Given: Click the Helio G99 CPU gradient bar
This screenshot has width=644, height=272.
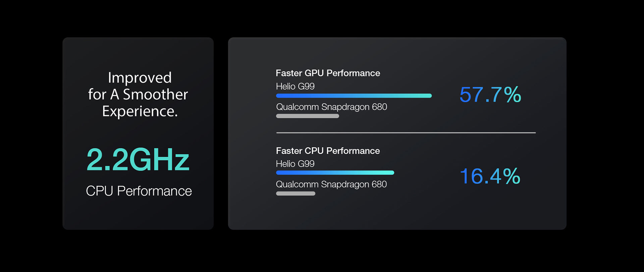Looking at the screenshot, I should (335, 173).
